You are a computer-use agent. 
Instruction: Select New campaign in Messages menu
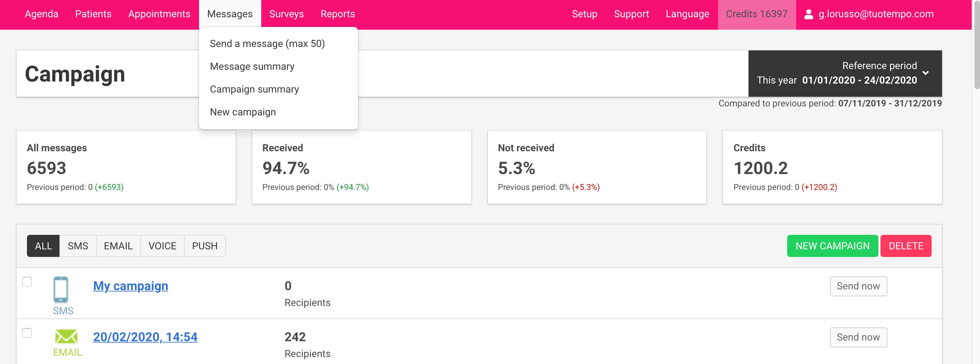pyautogui.click(x=243, y=112)
